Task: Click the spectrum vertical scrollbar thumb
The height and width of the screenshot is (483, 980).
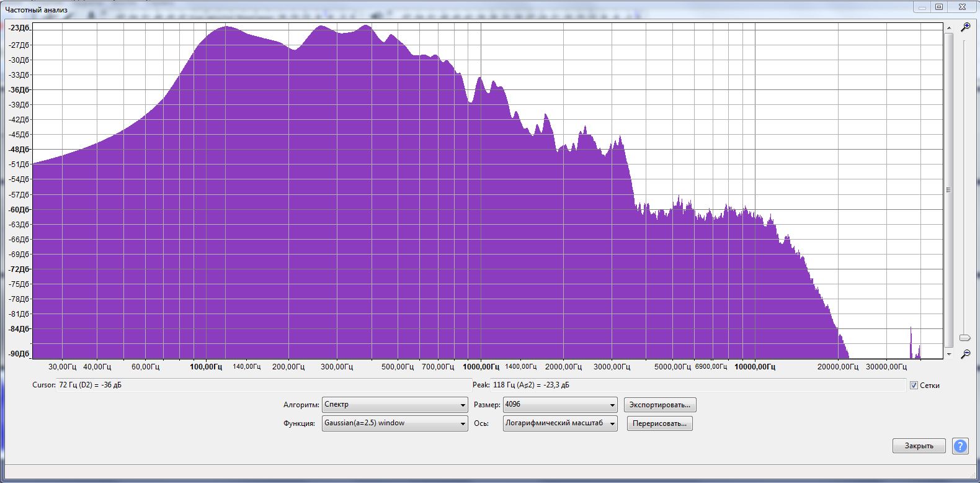Action: pos(948,191)
